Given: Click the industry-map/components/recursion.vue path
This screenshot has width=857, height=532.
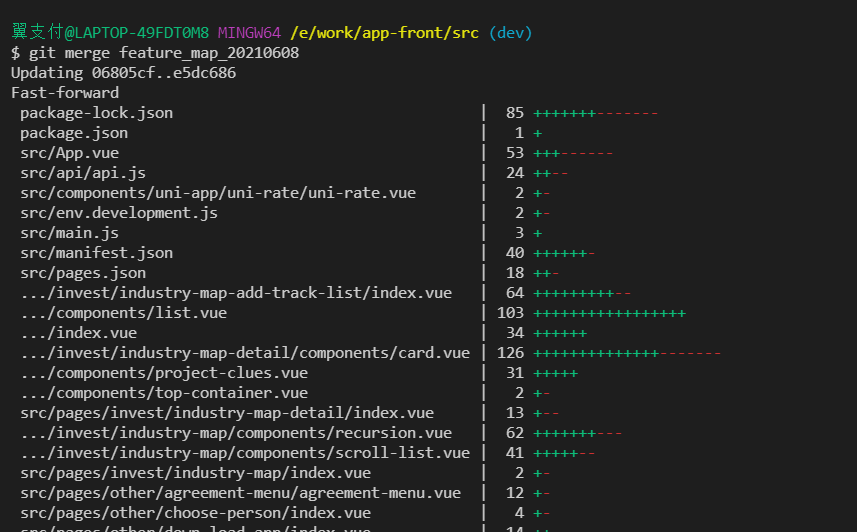Looking at the screenshot, I should pos(236,433).
